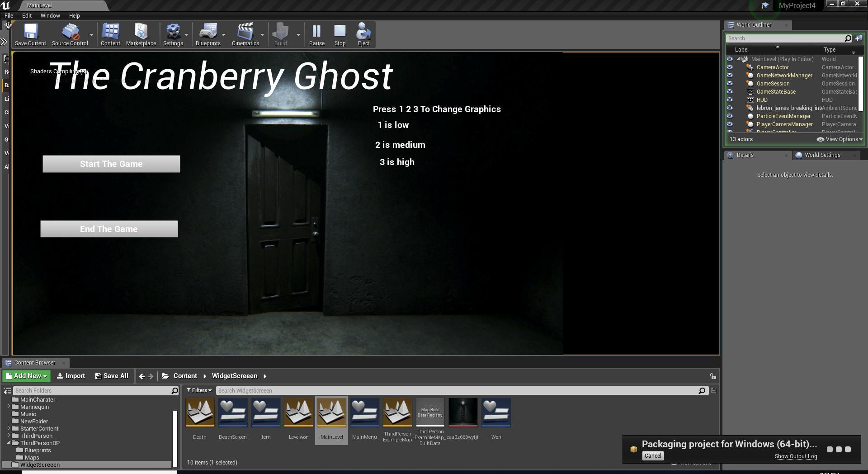868x474 pixels.
Task: Stop the play-in-editor session
Action: (x=340, y=34)
